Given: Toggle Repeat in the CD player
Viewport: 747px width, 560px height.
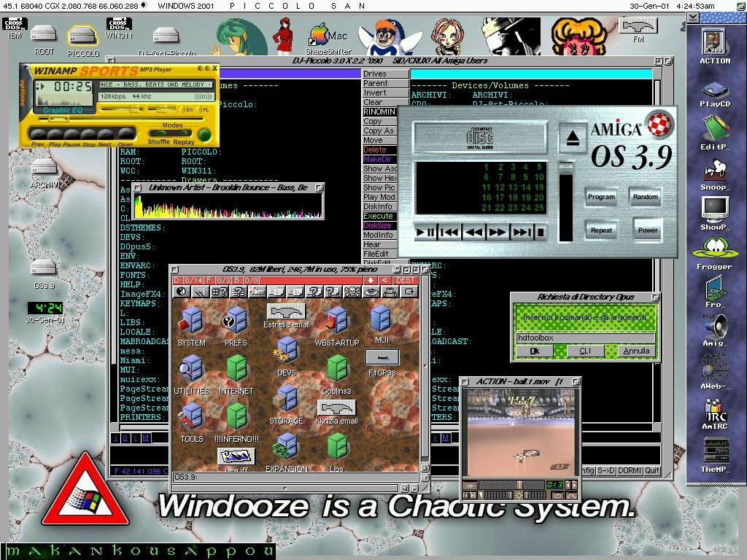Looking at the screenshot, I should pos(601,230).
